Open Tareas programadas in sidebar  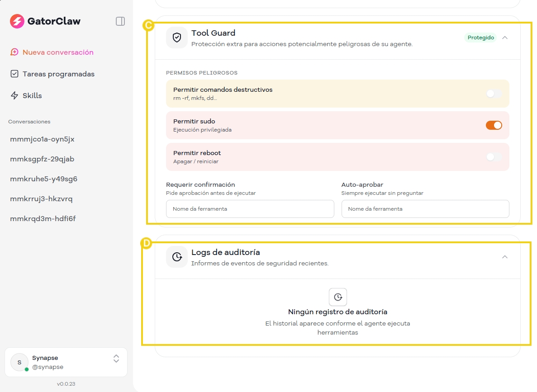click(x=58, y=74)
